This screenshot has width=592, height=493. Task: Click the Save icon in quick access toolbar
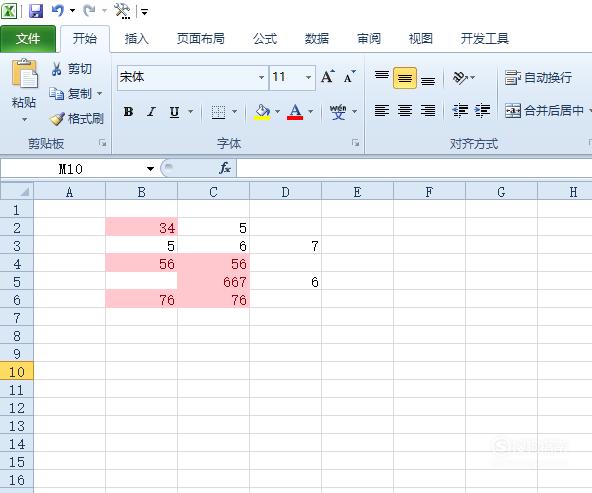[x=36, y=11]
